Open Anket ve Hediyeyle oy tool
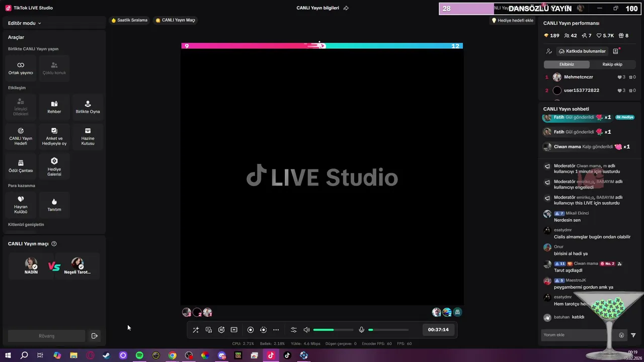The width and height of the screenshot is (644, 362). click(54, 136)
